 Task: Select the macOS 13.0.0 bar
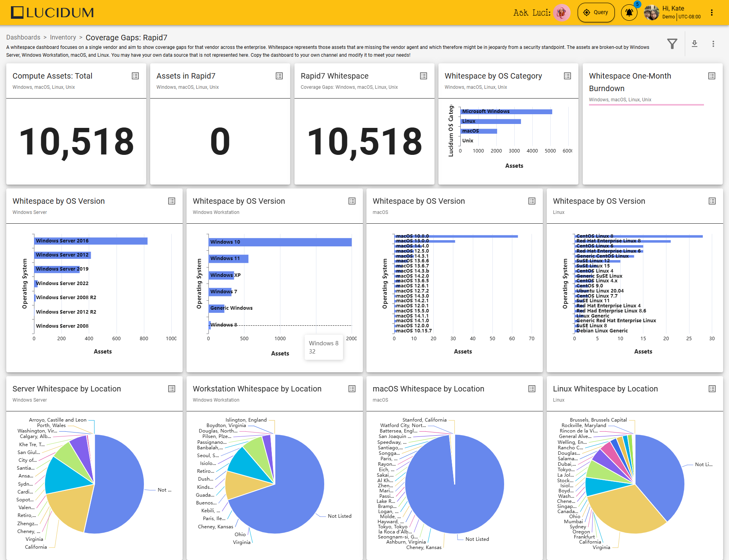[x=425, y=241]
